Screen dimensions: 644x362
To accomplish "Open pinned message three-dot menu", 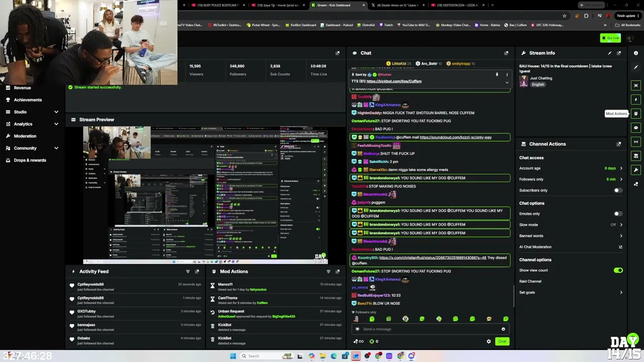I will [507, 74].
